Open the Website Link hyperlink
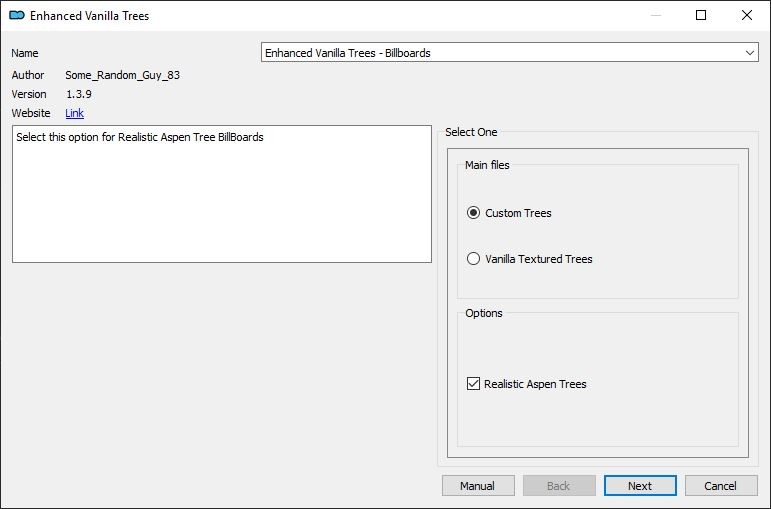 click(75, 113)
